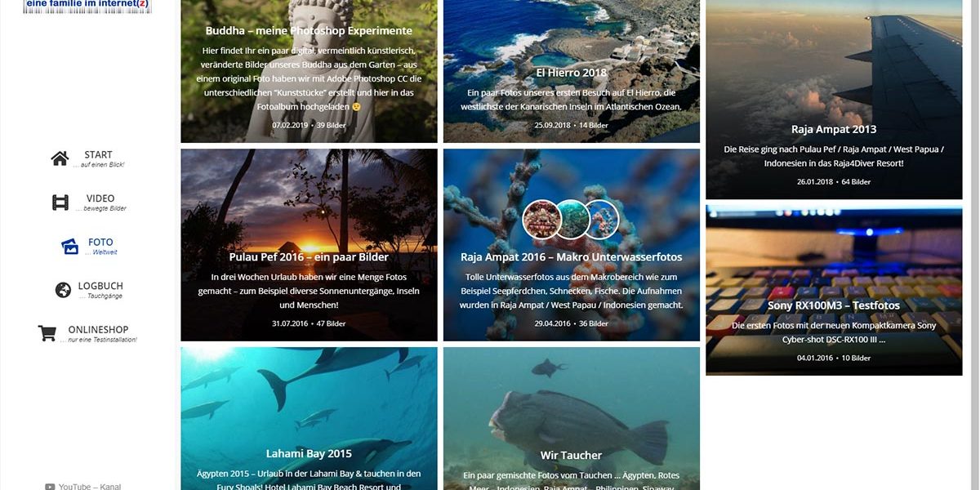The height and width of the screenshot is (490, 980).
Task: Open the Buddha Photoshop Experimente album
Action: coord(309,31)
